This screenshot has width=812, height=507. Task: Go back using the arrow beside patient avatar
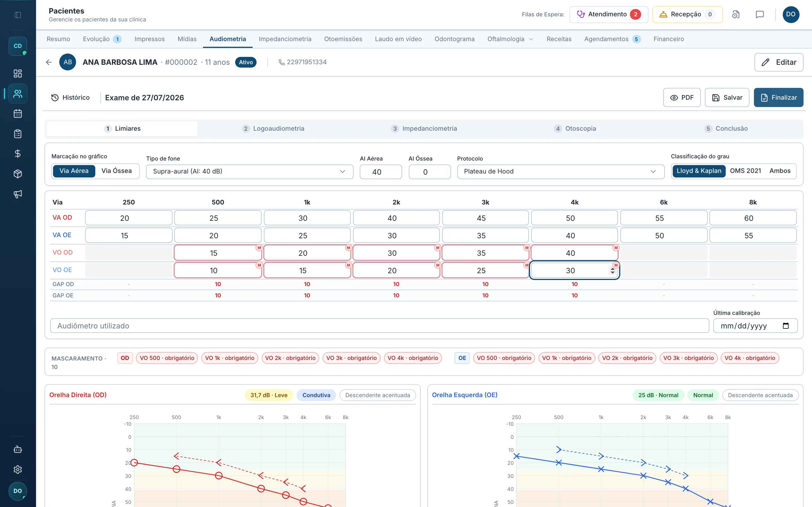point(49,62)
